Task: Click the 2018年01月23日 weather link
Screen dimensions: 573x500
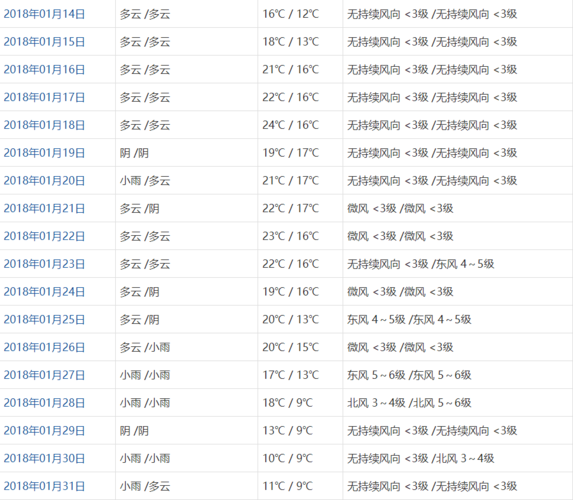Action: [44, 264]
